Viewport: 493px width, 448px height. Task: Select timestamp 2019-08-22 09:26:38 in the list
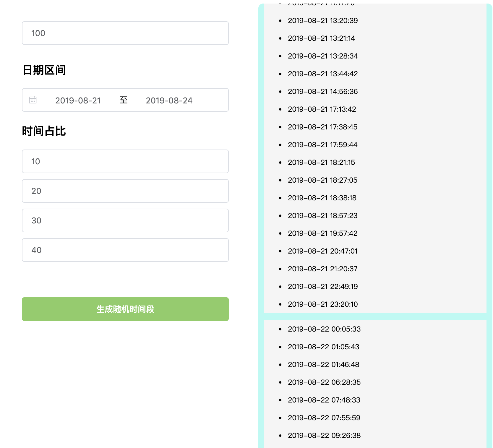(x=324, y=435)
